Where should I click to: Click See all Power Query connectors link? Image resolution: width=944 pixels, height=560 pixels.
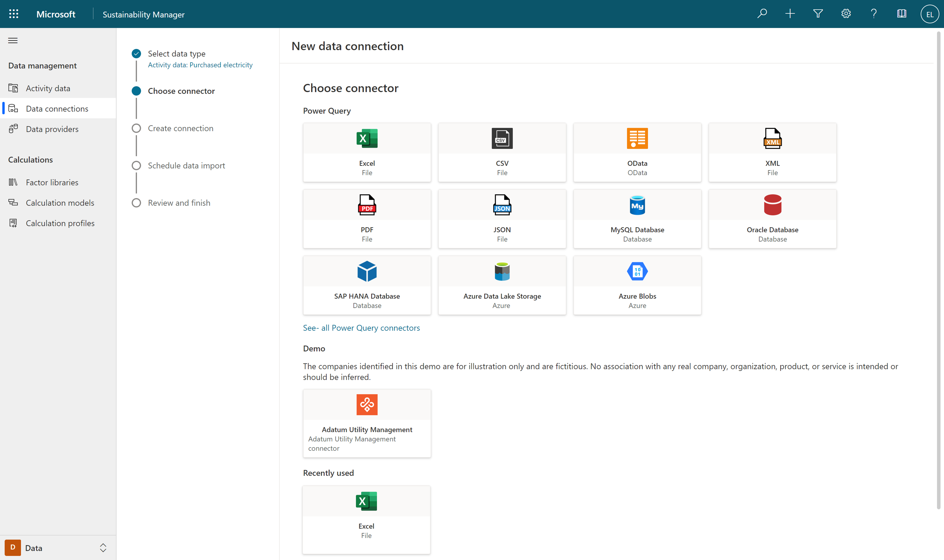point(361,328)
